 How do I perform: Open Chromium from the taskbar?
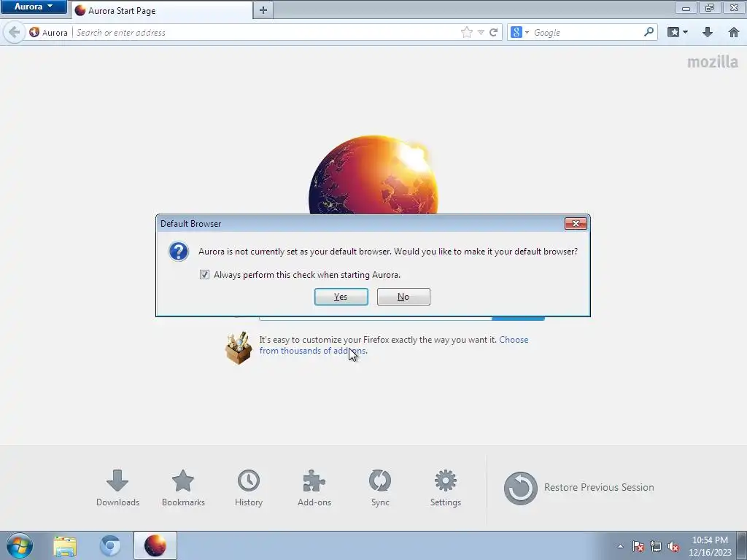point(110,546)
